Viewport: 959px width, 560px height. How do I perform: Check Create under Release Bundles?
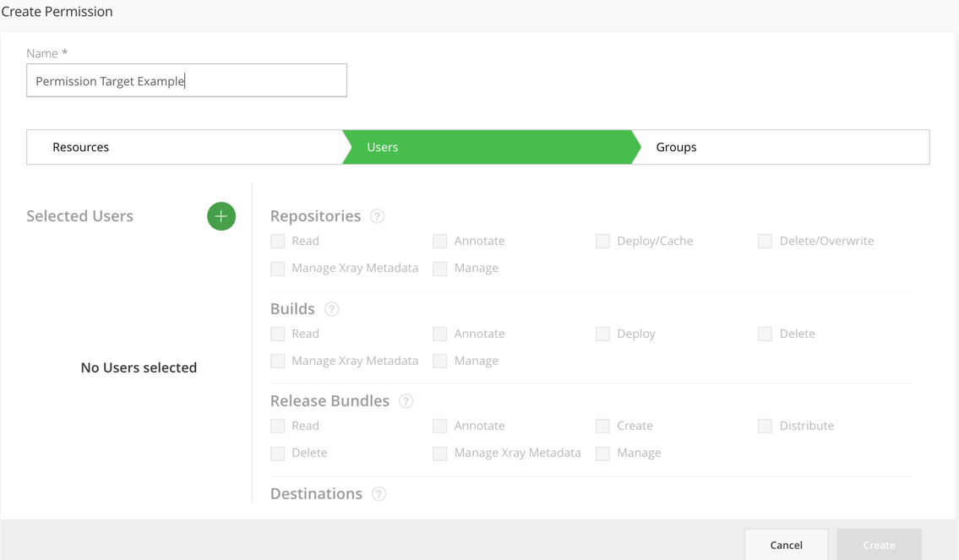click(x=602, y=426)
